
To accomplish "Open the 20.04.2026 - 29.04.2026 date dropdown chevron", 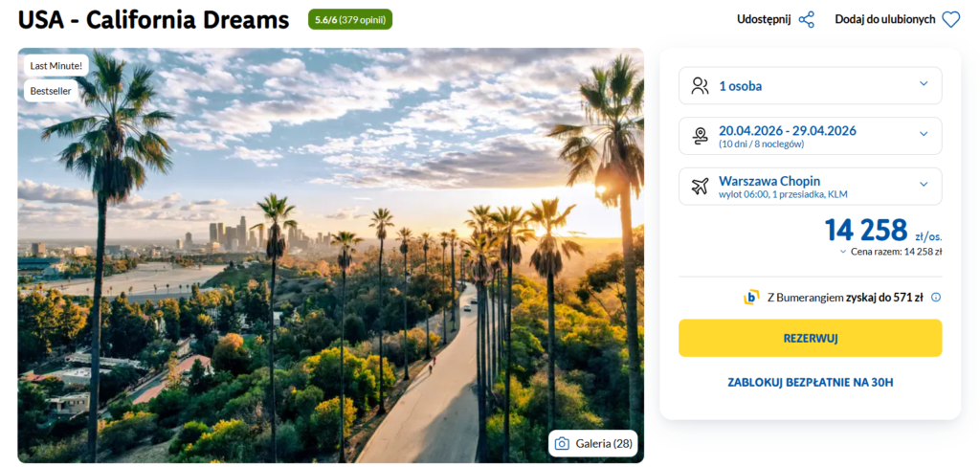I will (x=924, y=134).
